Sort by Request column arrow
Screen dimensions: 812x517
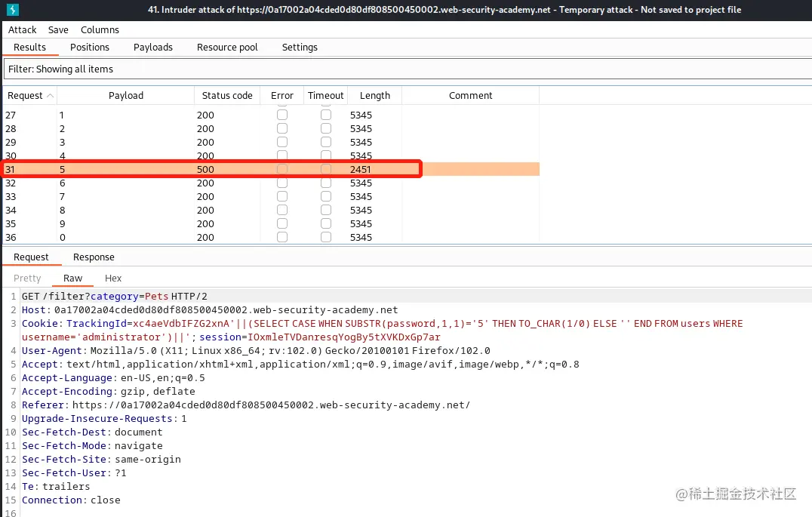click(x=51, y=95)
